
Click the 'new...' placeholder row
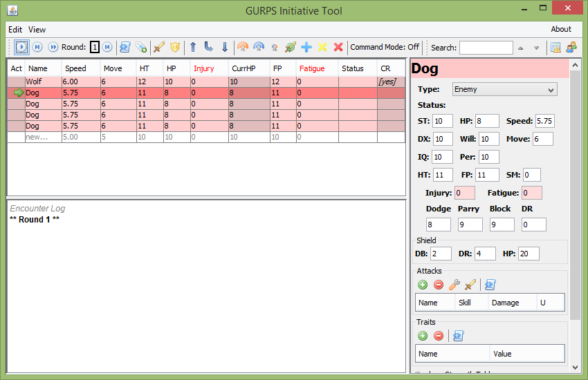pyautogui.click(x=206, y=137)
